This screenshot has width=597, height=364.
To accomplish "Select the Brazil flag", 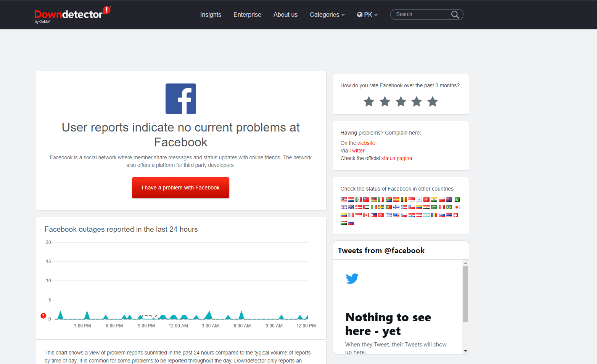I will pyautogui.click(x=449, y=207).
